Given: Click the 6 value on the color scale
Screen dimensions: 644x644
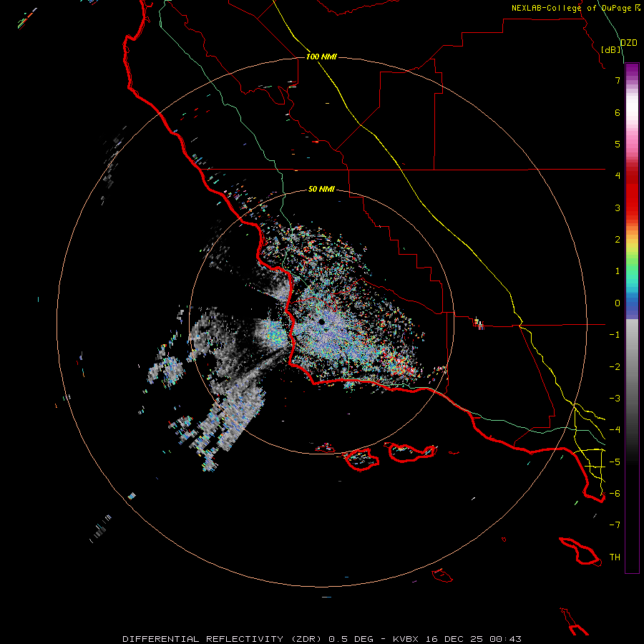Looking at the screenshot, I should coord(618,112).
